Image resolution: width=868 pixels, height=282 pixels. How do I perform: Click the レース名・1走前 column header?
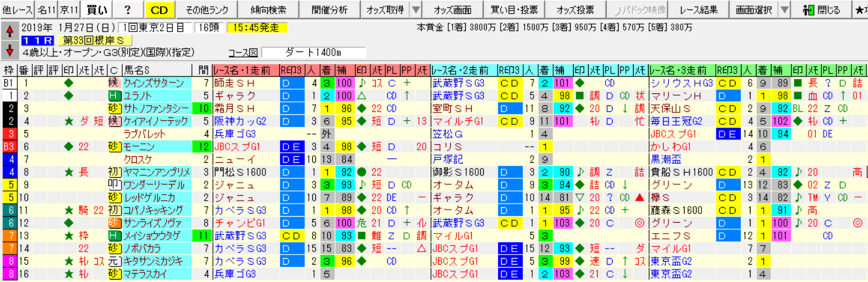(246, 69)
